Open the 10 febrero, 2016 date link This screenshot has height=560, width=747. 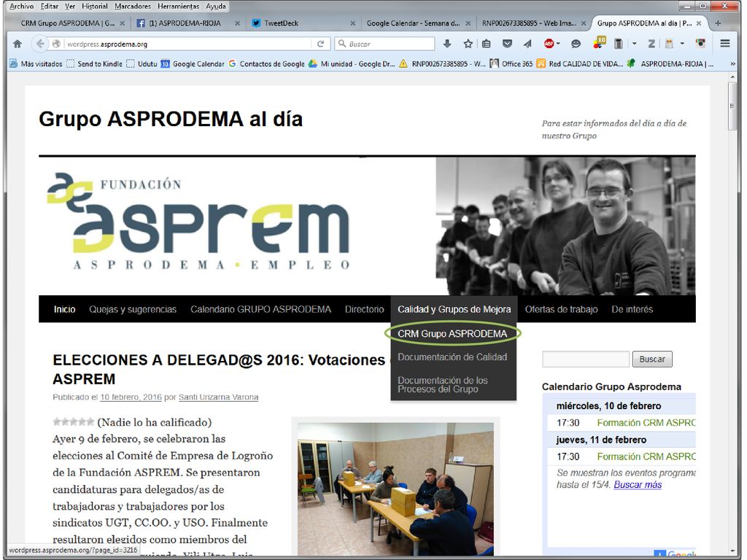point(131,397)
